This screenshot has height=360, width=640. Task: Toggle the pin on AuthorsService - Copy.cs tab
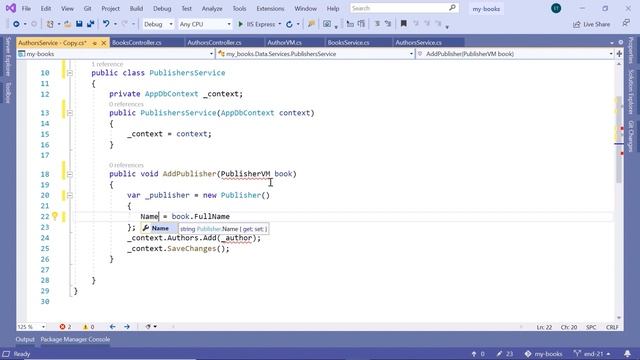(95, 43)
